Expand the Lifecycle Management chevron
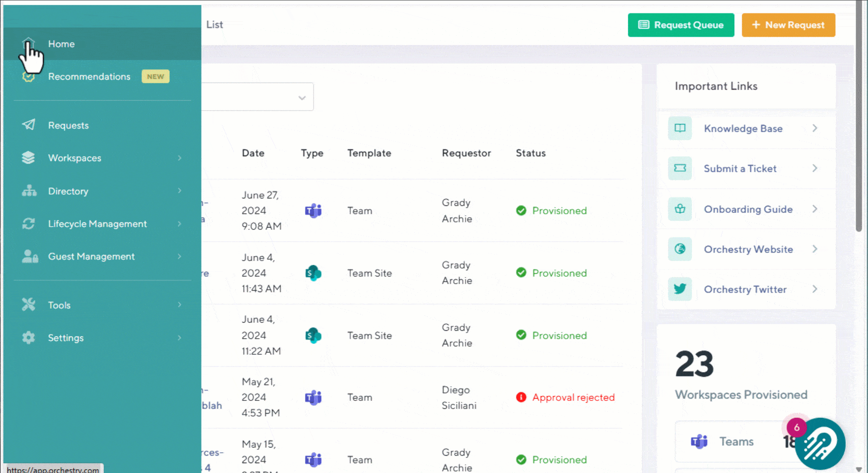 pos(179,224)
